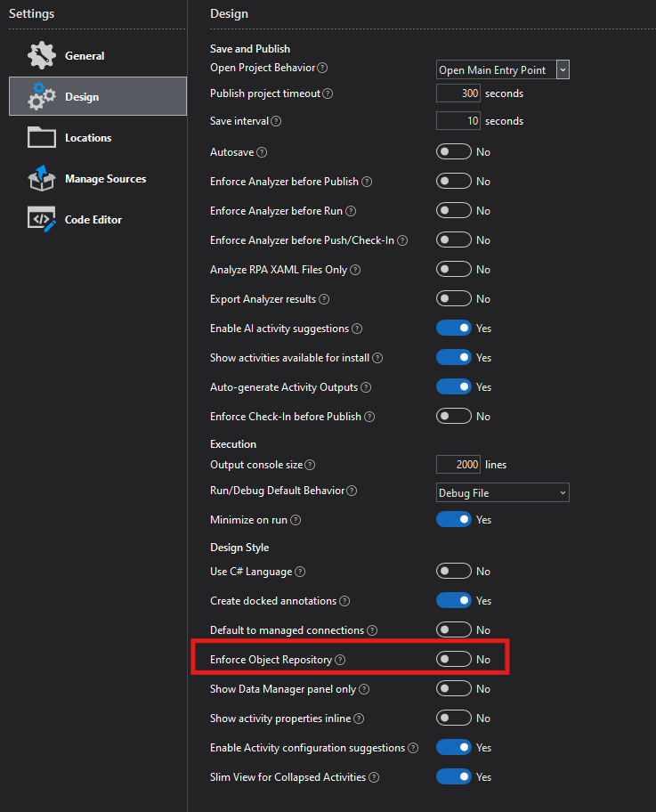The image size is (656, 812).
Task: Turn on the Autosave toggle
Action: point(454,151)
